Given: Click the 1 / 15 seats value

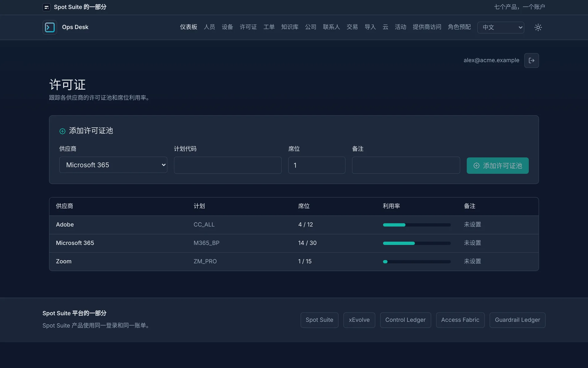Looking at the screenshot, I should (305, 261).
